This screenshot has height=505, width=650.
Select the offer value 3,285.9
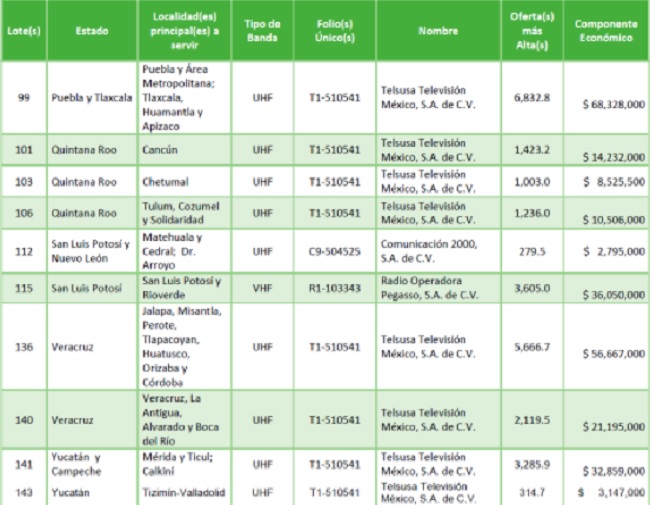[x=532, y=464]
